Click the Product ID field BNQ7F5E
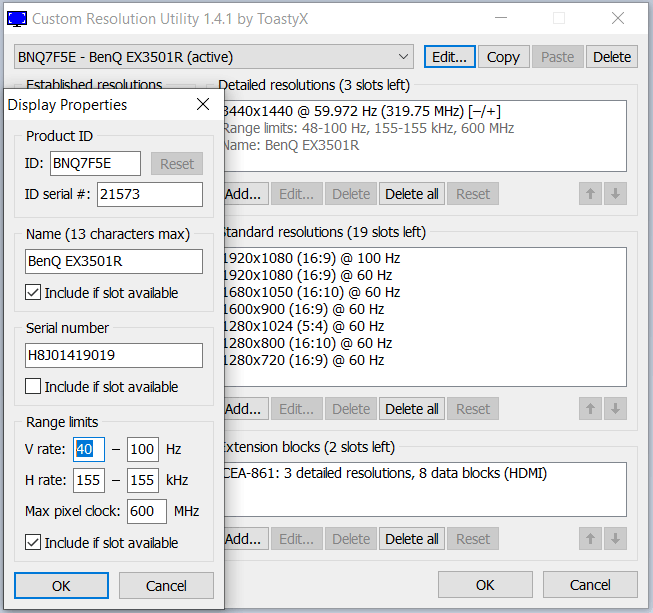Screen dimensions: 653x613 [x=95, y=163]
